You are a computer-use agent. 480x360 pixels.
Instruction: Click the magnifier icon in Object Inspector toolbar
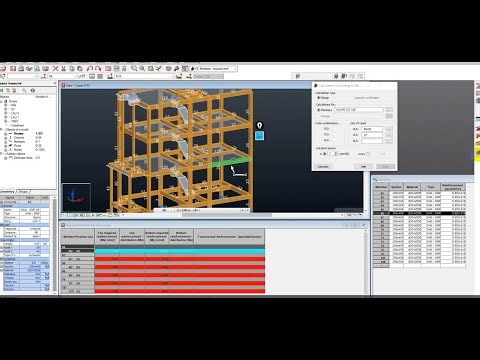[x=24, y=90]
